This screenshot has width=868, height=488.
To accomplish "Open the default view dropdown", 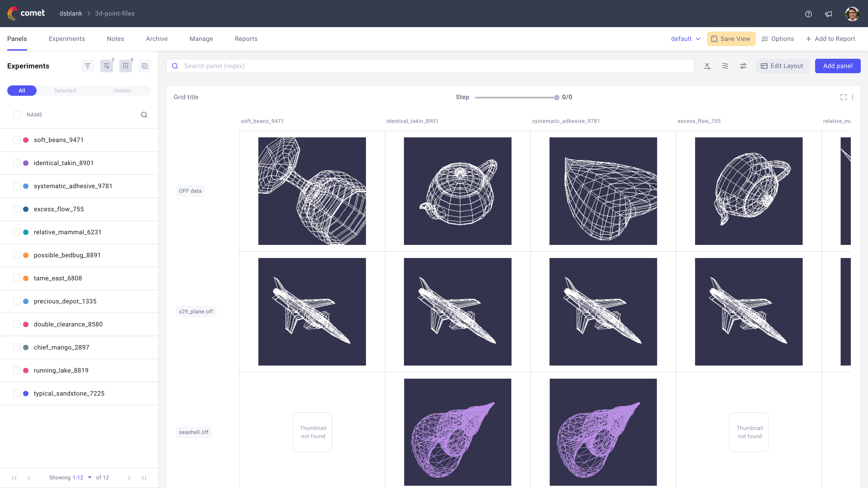I will [x=685, y=39].
